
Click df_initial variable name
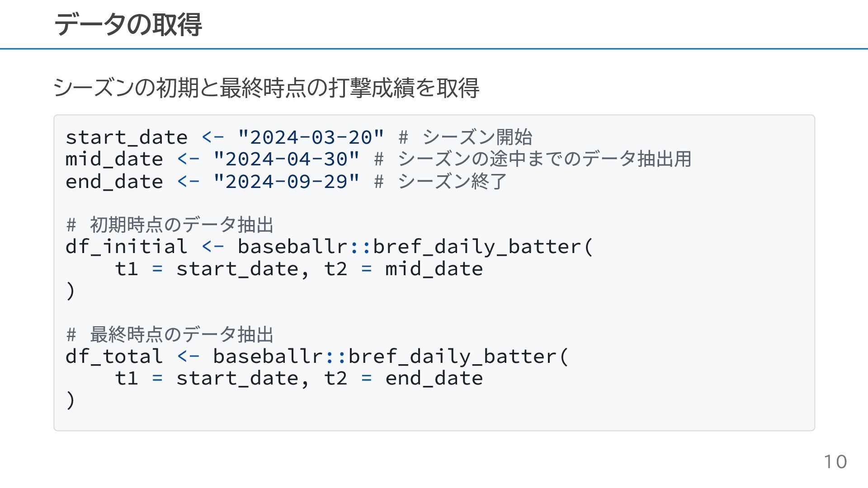click(x=127, y=247)
